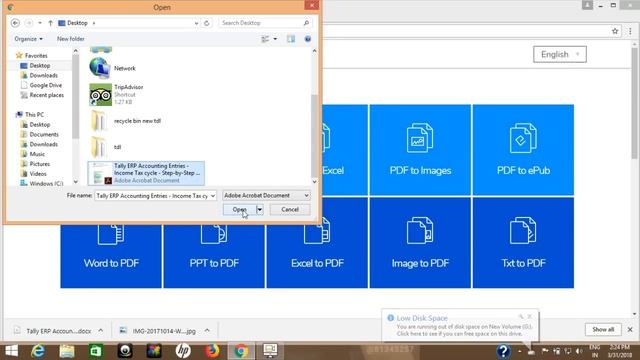Screen dimensions: 640x360
Task: Click the Open button split arrow
Action: tap(260, 209)
